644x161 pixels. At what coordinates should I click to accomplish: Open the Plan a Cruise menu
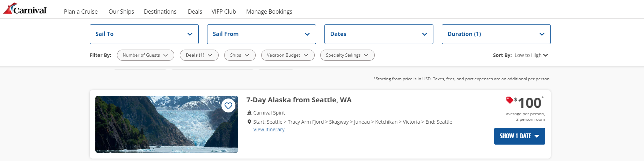pyautogui.click(x=81, y=12)
